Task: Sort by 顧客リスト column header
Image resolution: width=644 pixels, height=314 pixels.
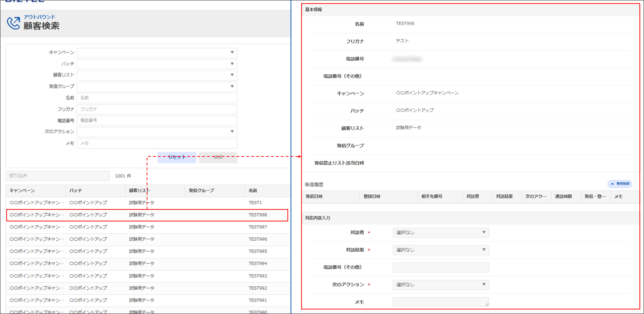Action: tap(155, 191)
